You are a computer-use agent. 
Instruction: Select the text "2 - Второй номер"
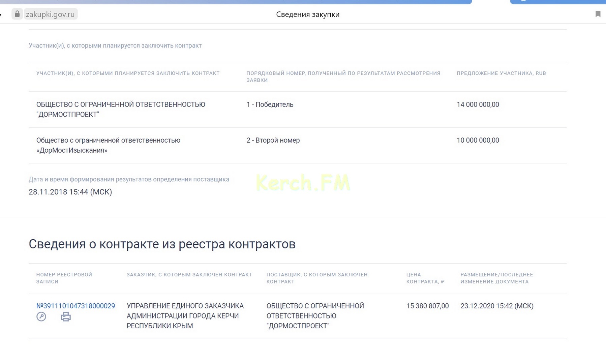point(273,140)
